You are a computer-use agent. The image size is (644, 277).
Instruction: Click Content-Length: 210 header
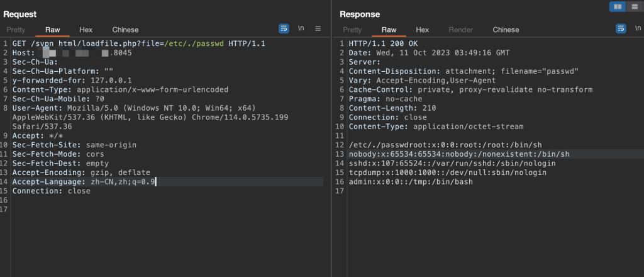pyautogui.click(x=392, y=108)
